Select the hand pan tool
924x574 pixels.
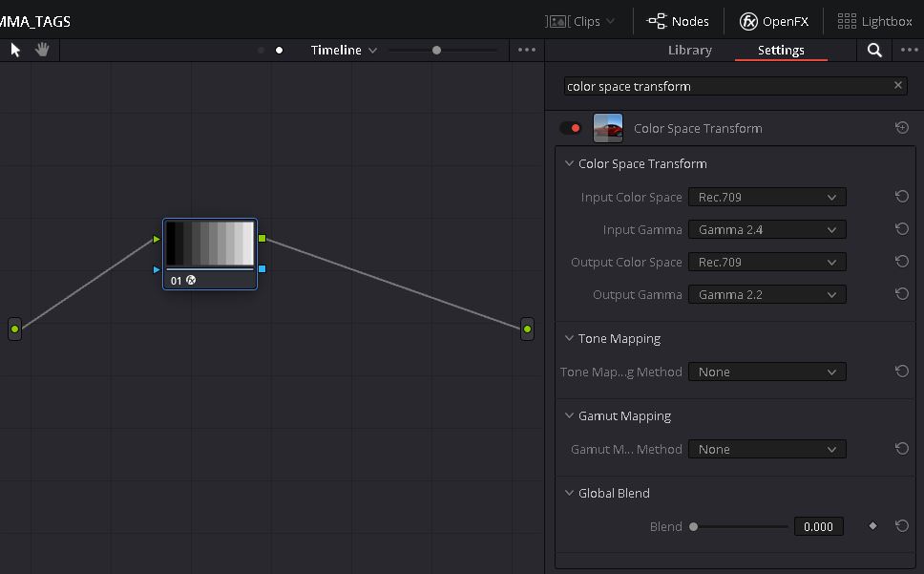tap(42, 50)
